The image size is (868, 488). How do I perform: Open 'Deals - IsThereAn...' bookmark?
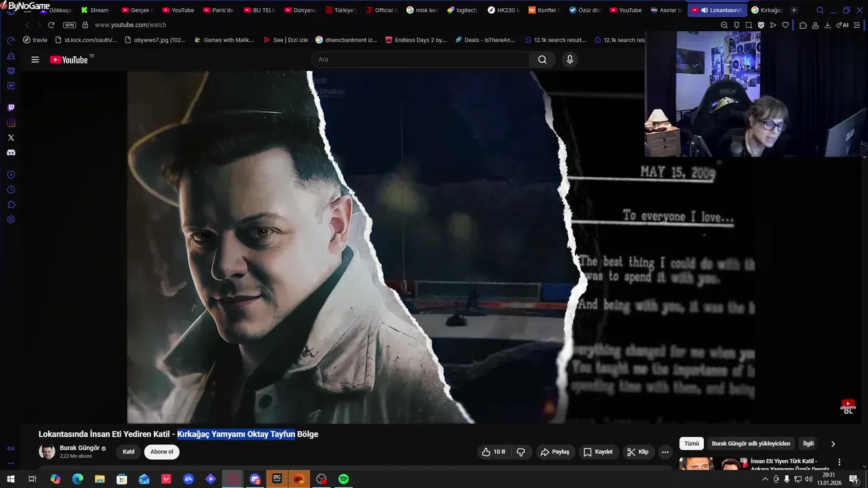pyautogui.click(x=484, y=40)
